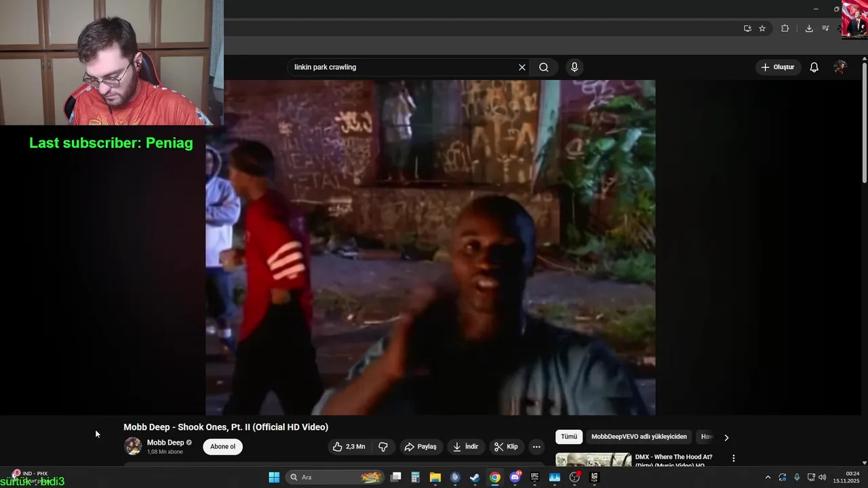Start voice search with the microphone icon

574,67
